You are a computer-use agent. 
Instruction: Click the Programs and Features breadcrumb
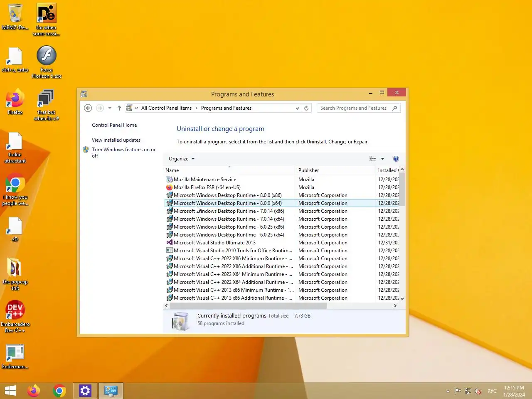[226, 108]
